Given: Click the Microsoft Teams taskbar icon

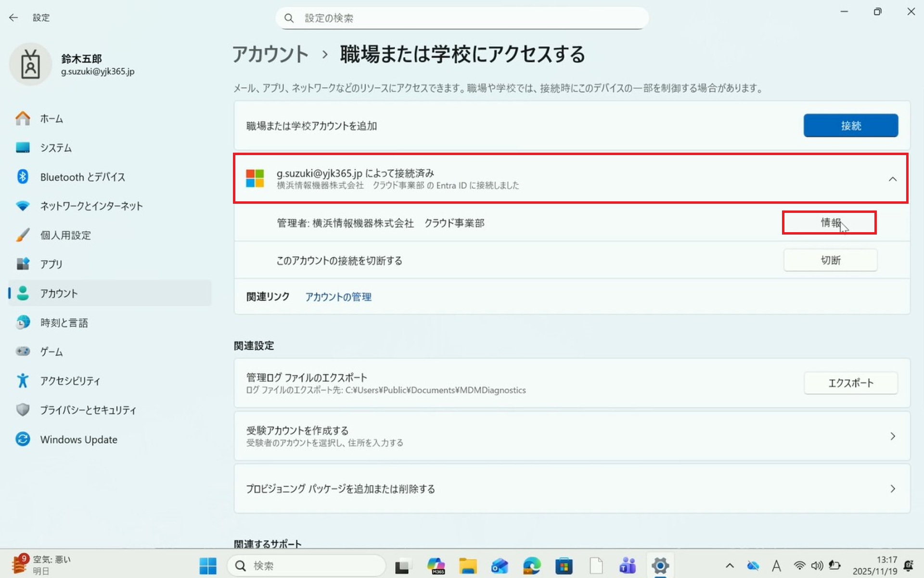Looking at the screenshot, I should [x=628, y=565].
